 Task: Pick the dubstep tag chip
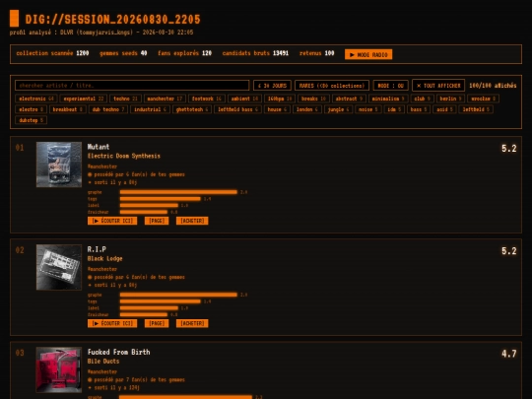point(31,120)
